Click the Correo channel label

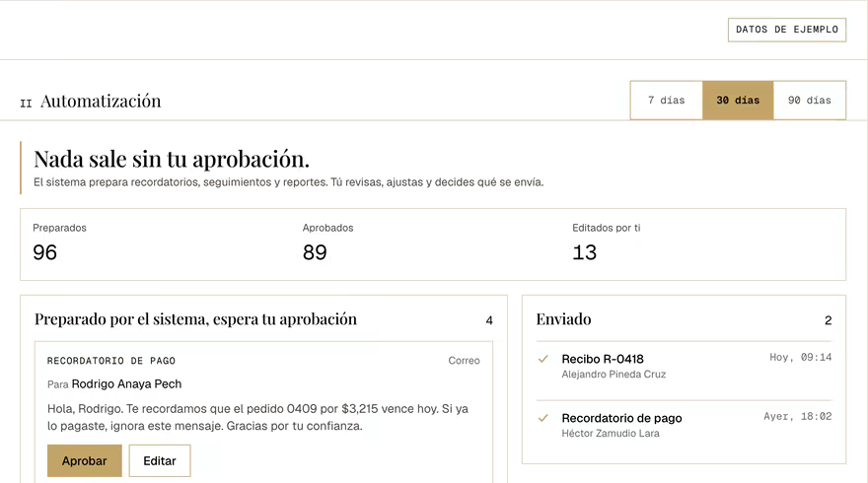pos(464,361)
